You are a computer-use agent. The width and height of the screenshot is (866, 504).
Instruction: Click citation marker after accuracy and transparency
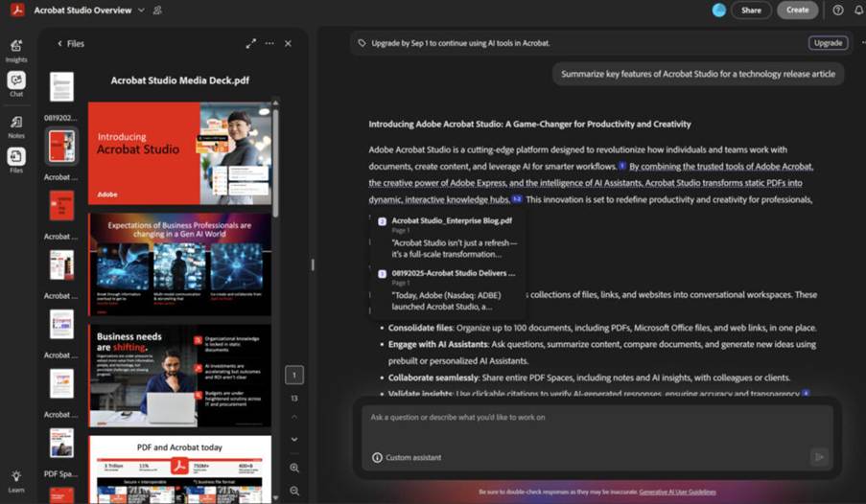click(x=806, y=394)
